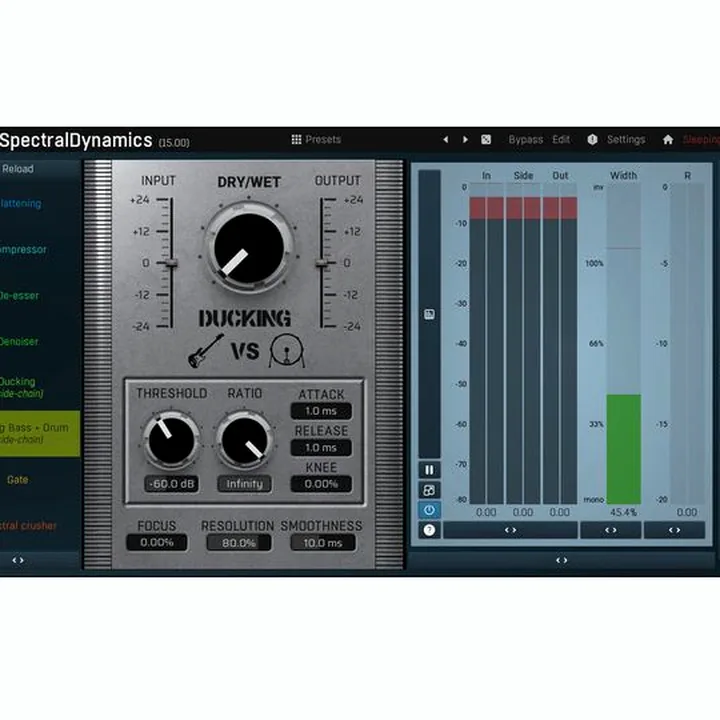The image size is (720, 720).
Task: Click the threshold value -60.0 dB
Action: [x=171, y=484]
